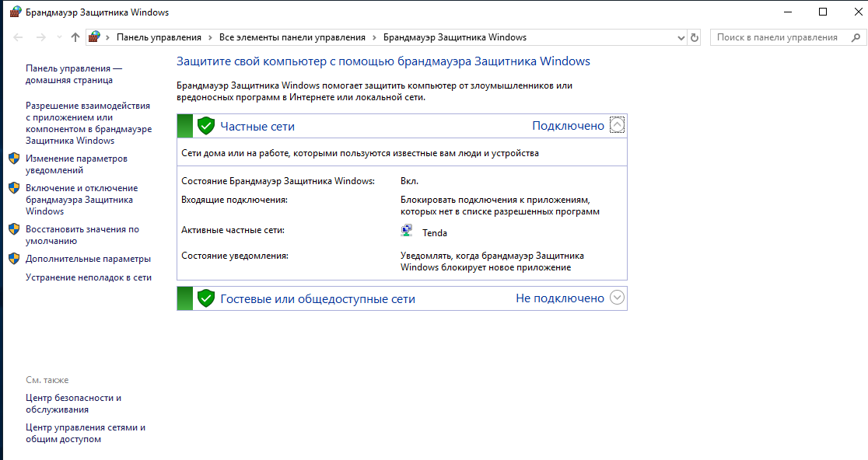
Task: Click the firewall icon in the title bar
Action: coord(16,12)
